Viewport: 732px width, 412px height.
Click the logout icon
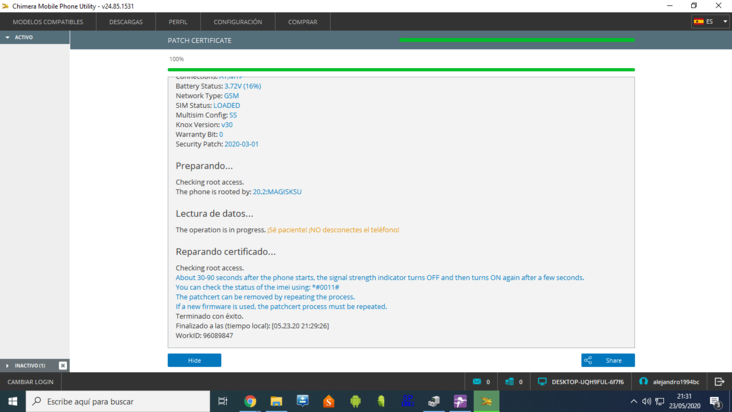pos(719,381)
